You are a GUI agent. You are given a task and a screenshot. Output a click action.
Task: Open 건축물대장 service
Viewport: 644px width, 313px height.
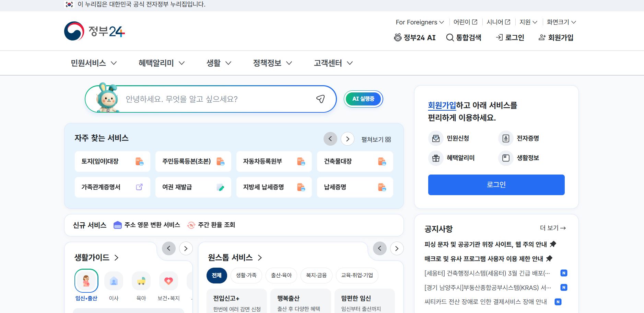(355, 161)
